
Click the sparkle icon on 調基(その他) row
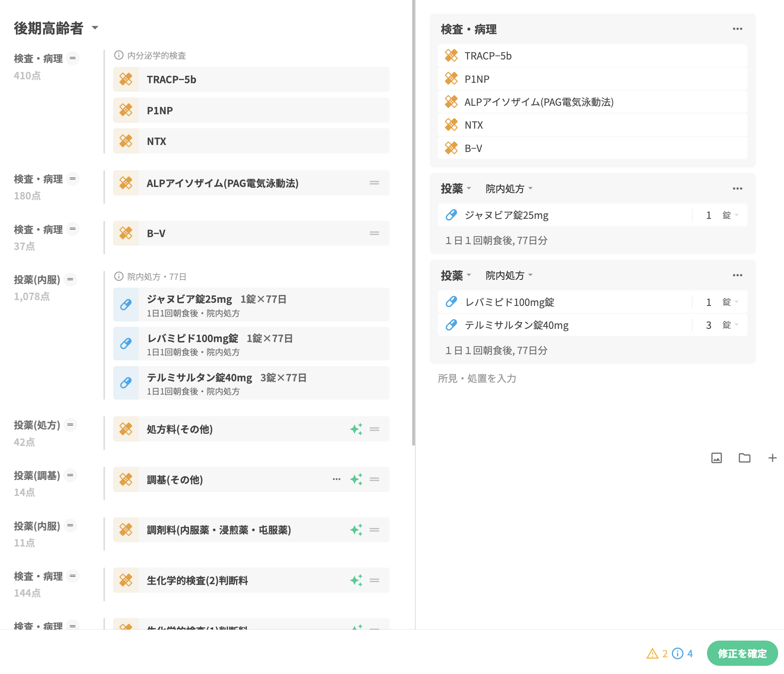pyautogui.click(x=356, y=479)
